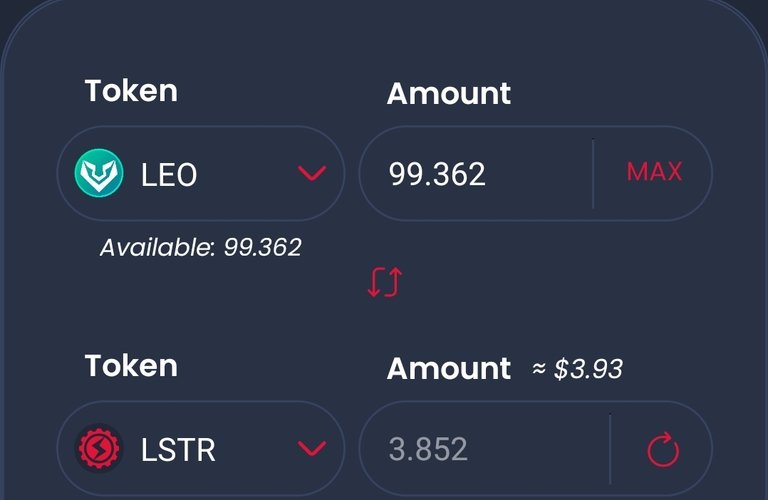768x500 pixels.
Task: Select the LEO token name text
Action: coord(169,174)
